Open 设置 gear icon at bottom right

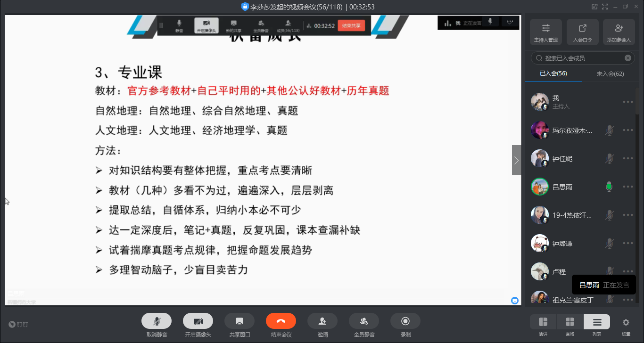point(626,323)
